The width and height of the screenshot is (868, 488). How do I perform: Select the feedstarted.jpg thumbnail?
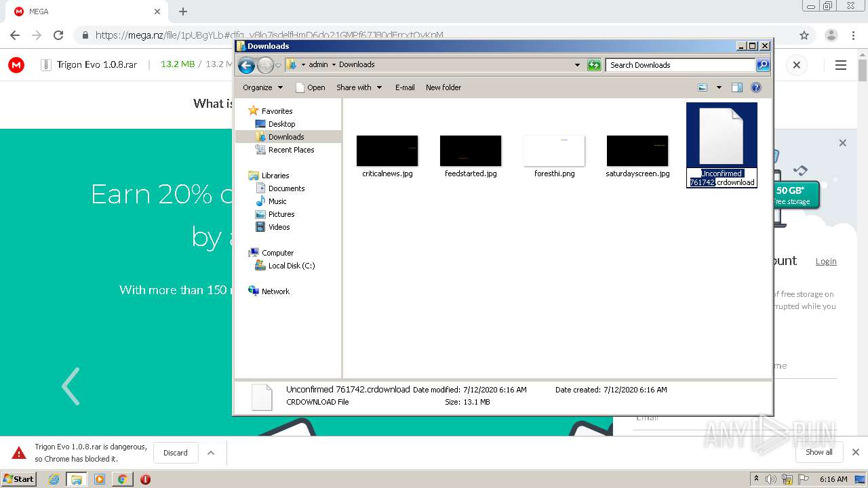(471, 150)
